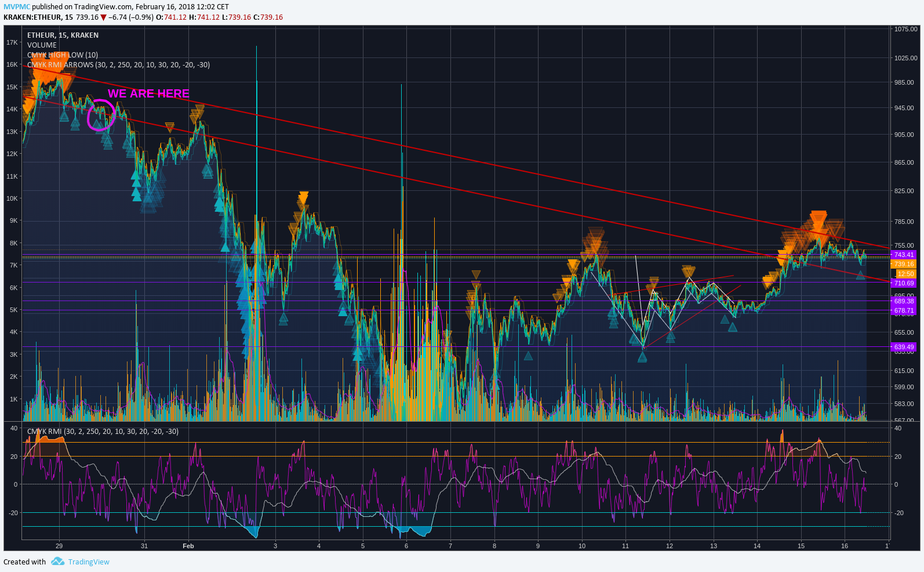Viewport: 924px width, 572px height.
Task: Click the TradingView link beside 'Created with'
Action: tap(89, 562)
